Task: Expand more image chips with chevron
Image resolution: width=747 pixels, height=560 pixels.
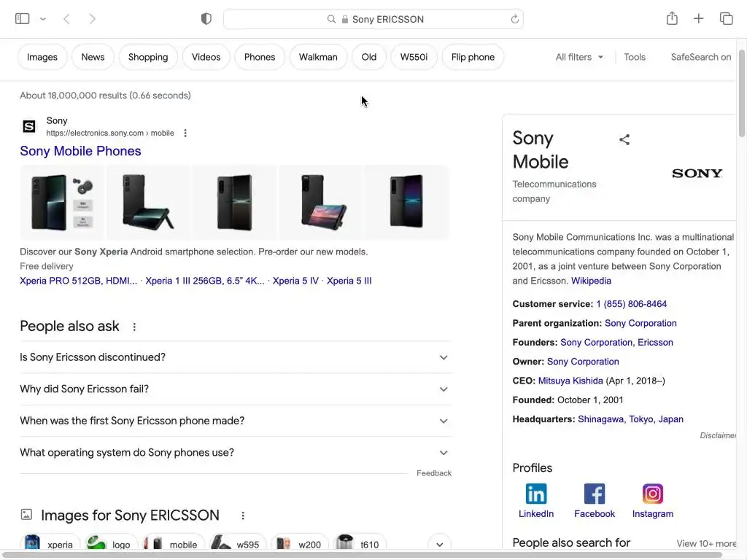Action: pos(440,544)
